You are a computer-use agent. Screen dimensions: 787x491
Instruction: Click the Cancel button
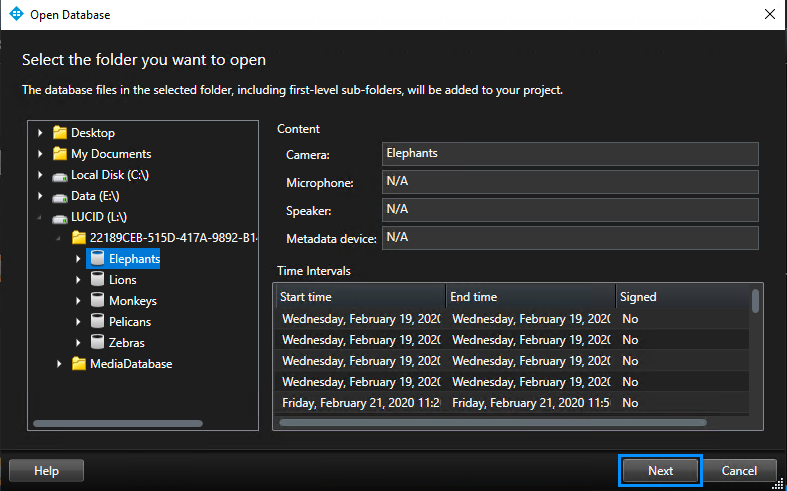739,470
